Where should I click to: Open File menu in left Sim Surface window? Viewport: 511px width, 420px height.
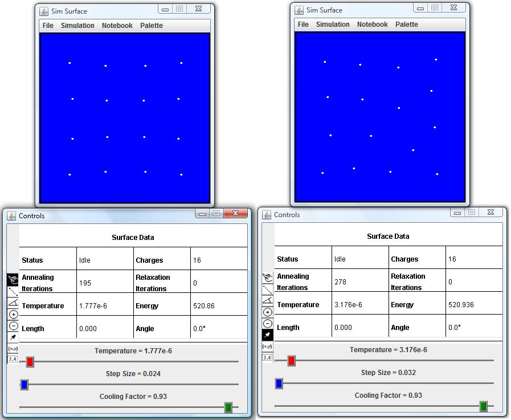point(48,26)
